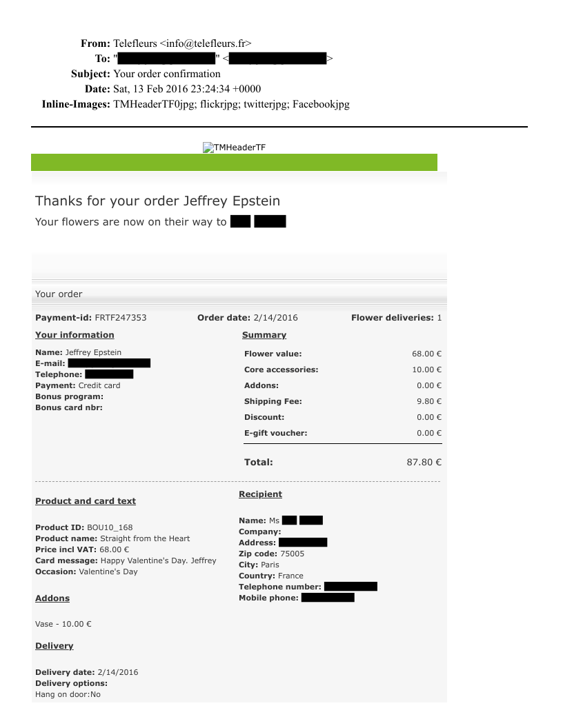Click the "Product and card text" heading
This screenshot has height=728, width=563.
click(x=86, y=501)
